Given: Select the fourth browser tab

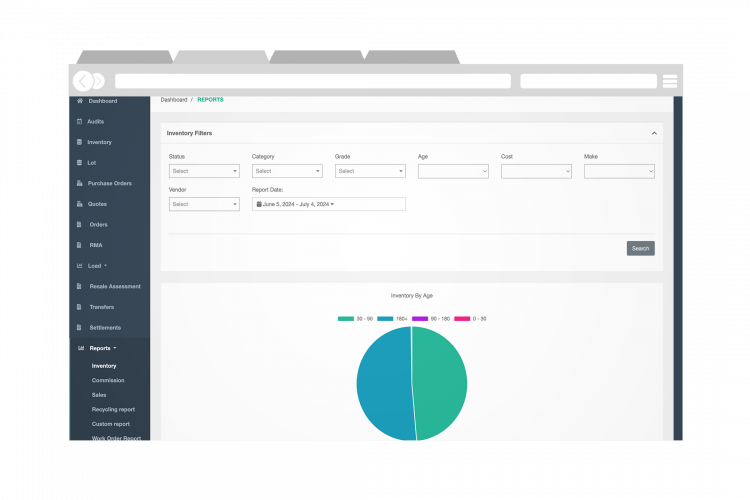Looking at the screenshot, I should click(x=412, y=57).
